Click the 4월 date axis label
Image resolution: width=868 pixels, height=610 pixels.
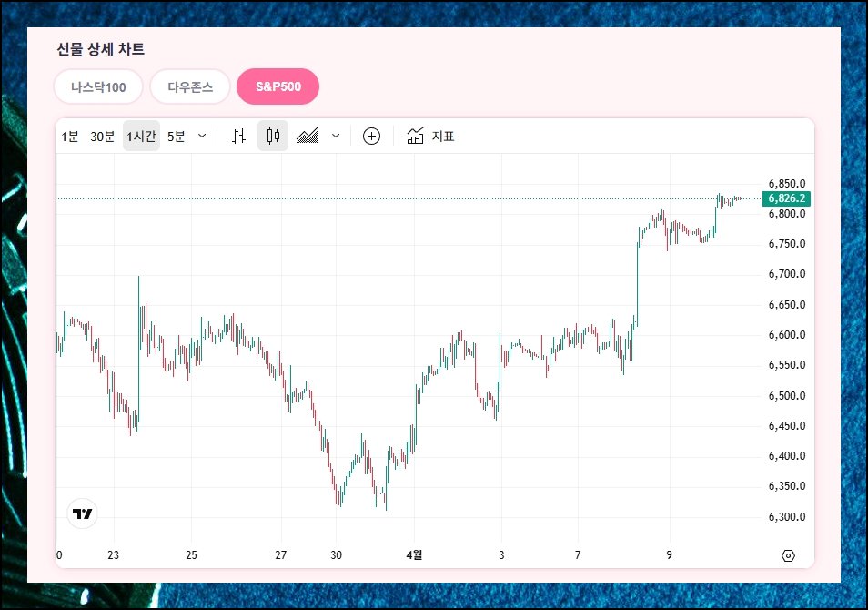pyautogui.click(x=414, y=554)
